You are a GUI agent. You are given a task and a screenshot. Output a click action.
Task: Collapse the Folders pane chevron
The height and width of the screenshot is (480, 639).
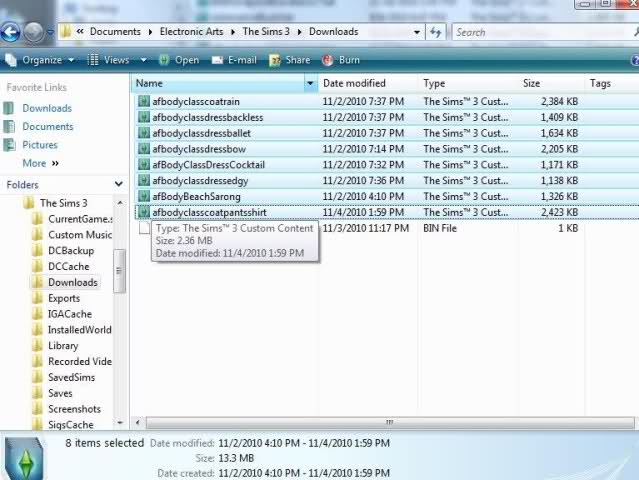119,184
